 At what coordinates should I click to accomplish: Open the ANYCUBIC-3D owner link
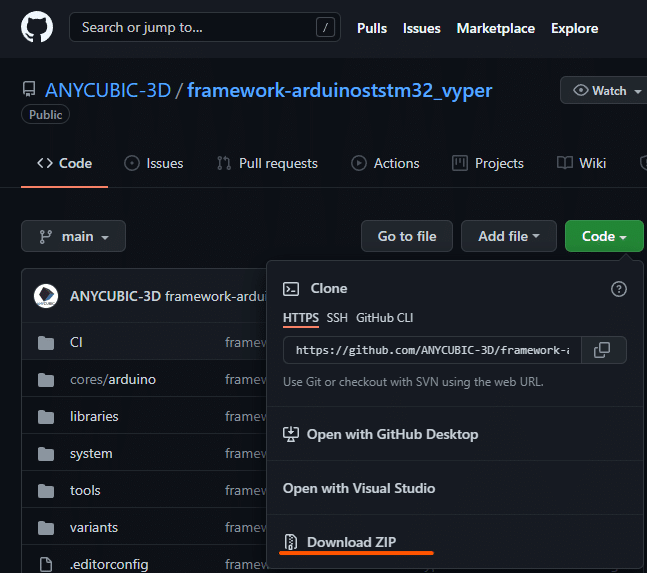pos(108,90)
